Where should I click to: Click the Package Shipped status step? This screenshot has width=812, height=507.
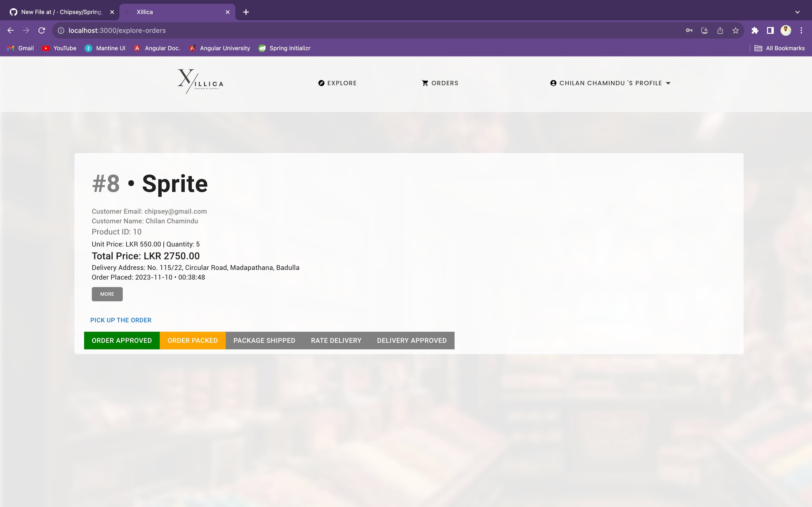click(264, 341)
